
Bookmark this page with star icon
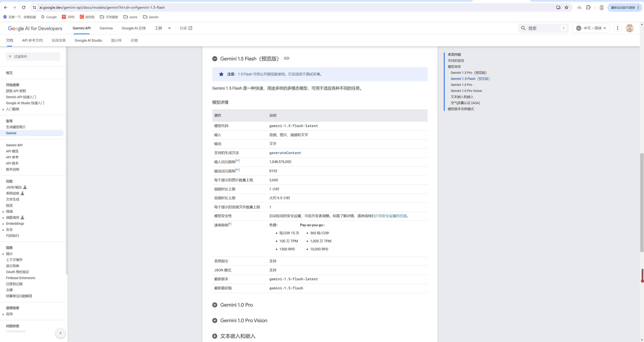coord(567,8)
